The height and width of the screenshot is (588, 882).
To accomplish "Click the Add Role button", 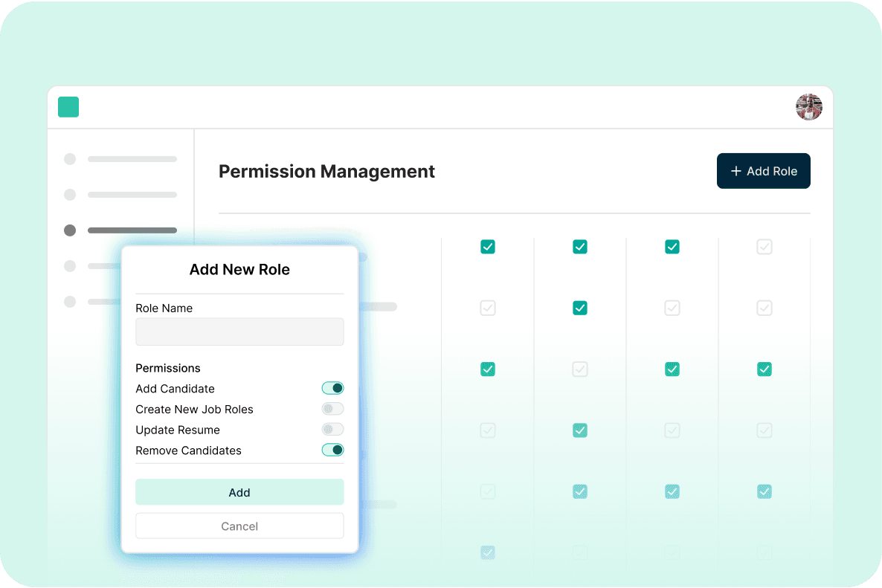I will (x=763, y=171).
